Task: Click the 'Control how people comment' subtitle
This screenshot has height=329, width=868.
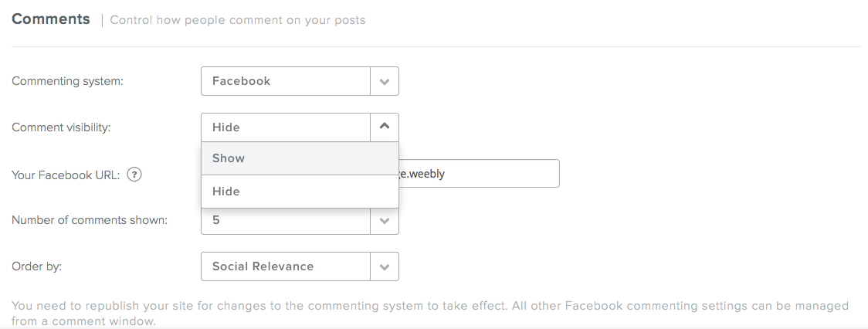Action: pos(238,20)
